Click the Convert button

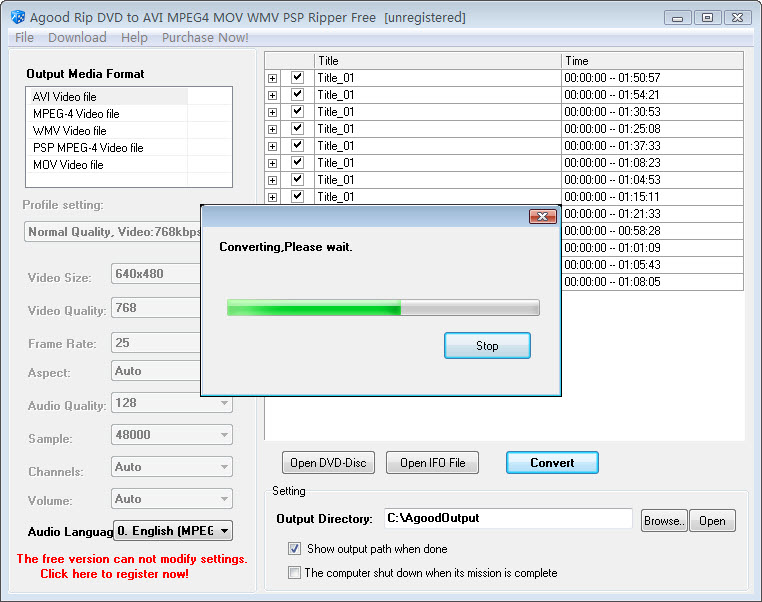(552, 463)
